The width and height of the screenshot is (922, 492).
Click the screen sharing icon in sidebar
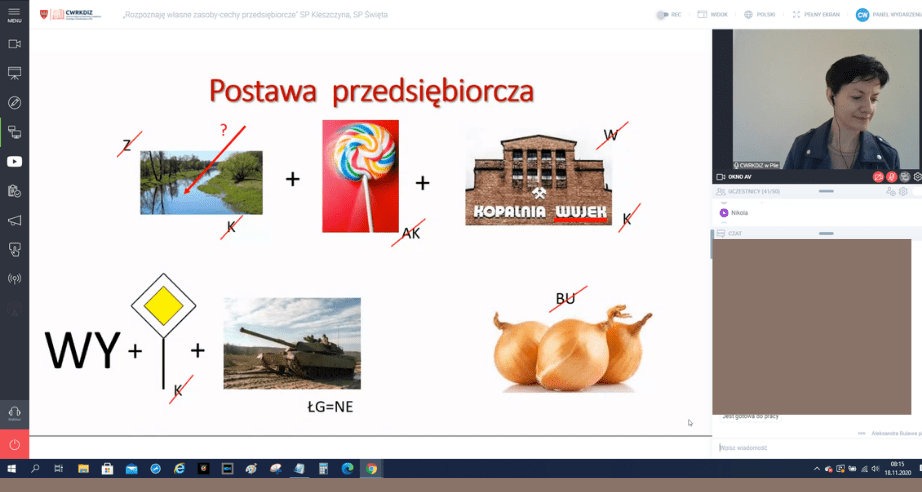(x=14, y=132)
